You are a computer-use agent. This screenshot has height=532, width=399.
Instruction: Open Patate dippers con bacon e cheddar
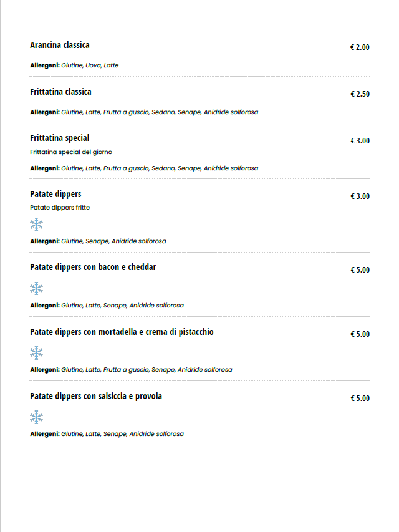(x=93, y=267)
